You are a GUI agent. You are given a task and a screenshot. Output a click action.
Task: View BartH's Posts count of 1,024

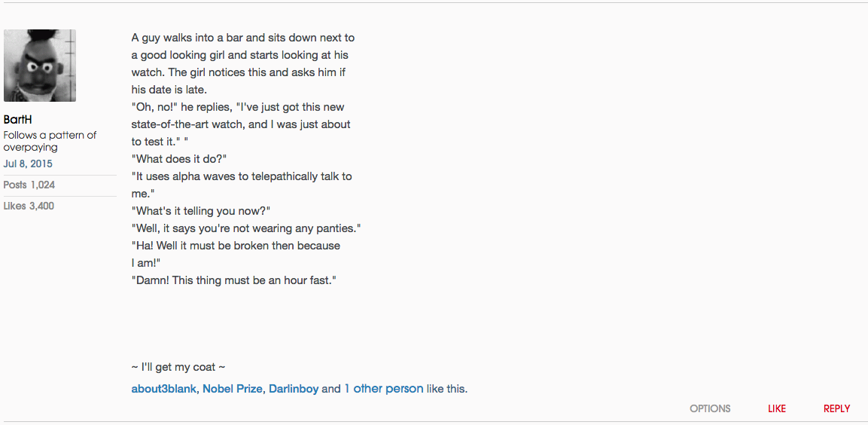point(29,185)
